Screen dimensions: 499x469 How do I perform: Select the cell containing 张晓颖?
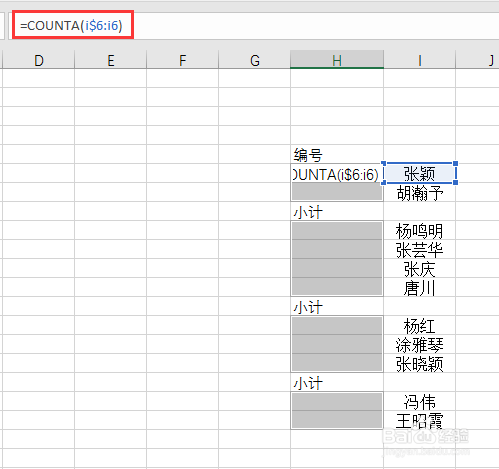pyautogui.click(x=420, y=363)
